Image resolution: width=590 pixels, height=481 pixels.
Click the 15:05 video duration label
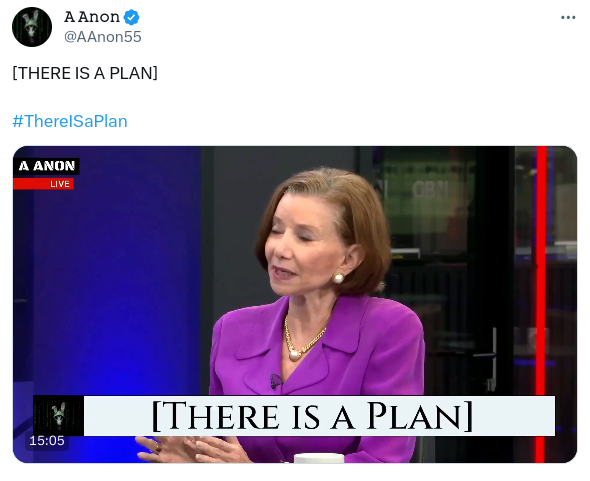coord(47,440)
